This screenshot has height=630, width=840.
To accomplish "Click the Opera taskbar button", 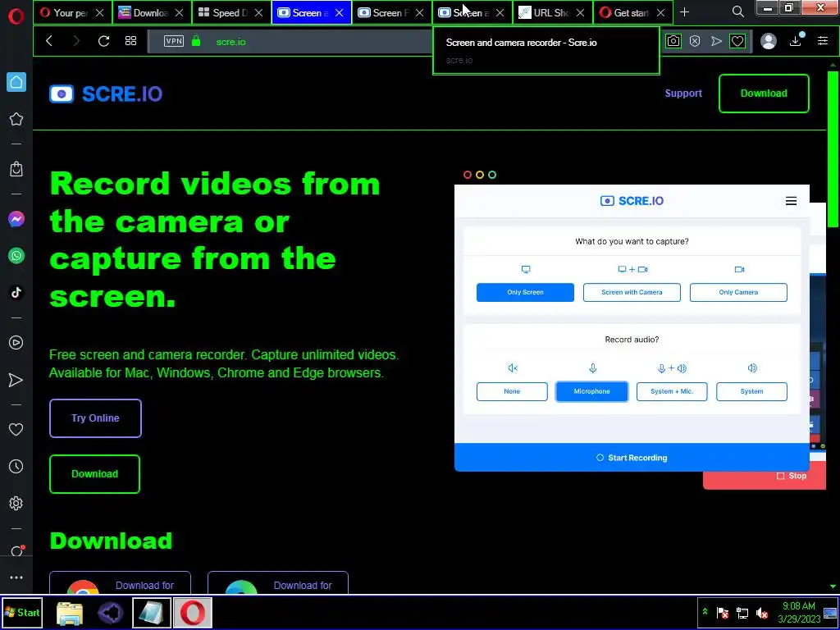I will click(x=192, y=612).
